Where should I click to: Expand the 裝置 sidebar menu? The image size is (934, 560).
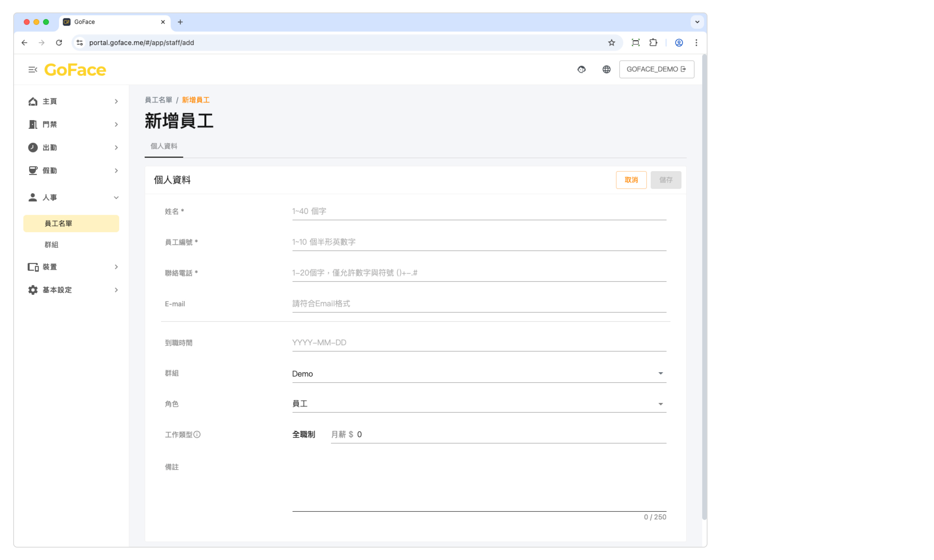click(x=116, y=267)
